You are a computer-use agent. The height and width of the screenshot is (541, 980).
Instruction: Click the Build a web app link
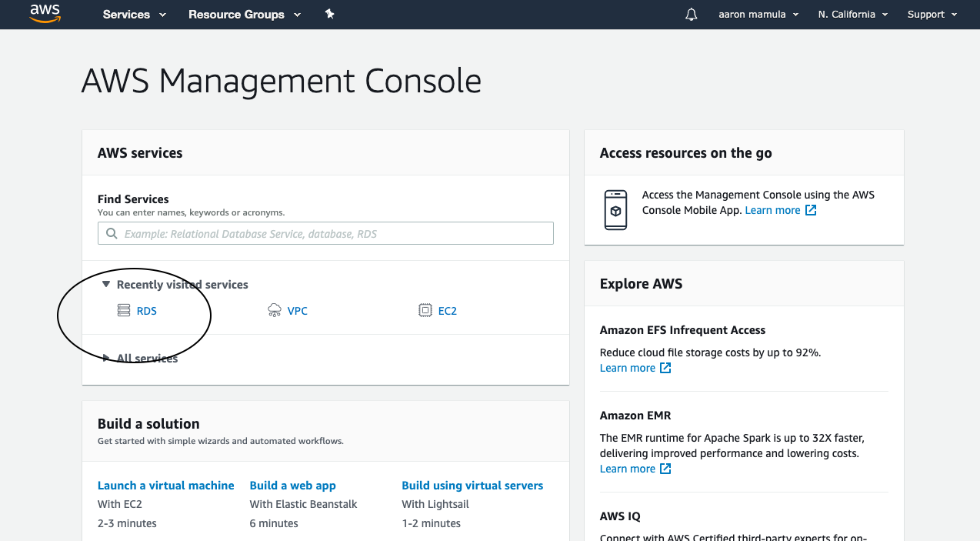[x=293, y=486]
